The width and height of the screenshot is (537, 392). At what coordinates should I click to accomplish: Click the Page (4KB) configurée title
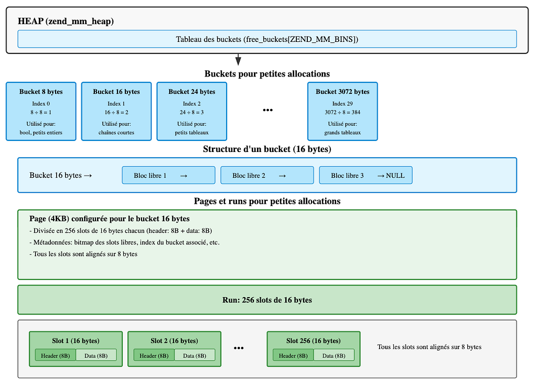[x=110, y=219]
